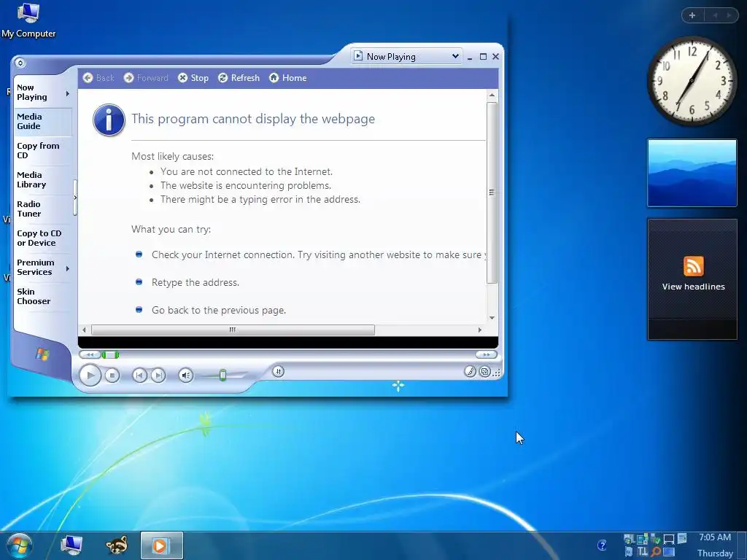747x560 pixels.
Task: Click the blue information icon on the error page
Action: (x=109, y=120)
